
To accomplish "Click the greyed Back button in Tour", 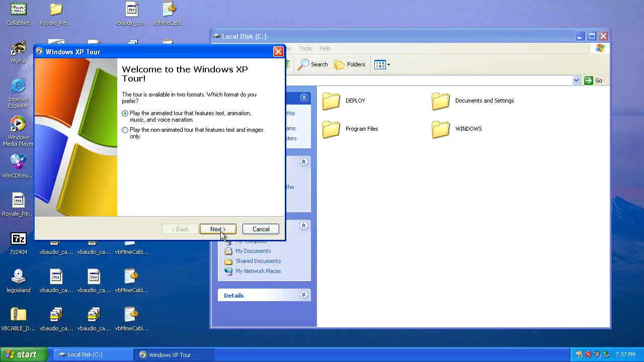I will click(180, 229).
